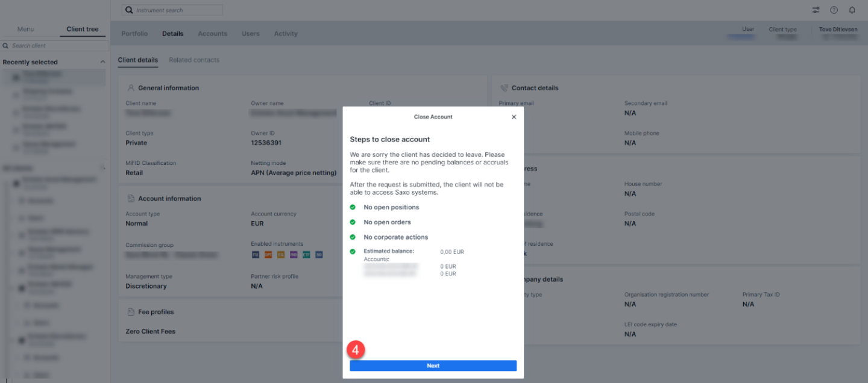The height and width of the screenshot is (383, 868).
Task: Click the green check beside No open orders
Action: pos(353,222)
